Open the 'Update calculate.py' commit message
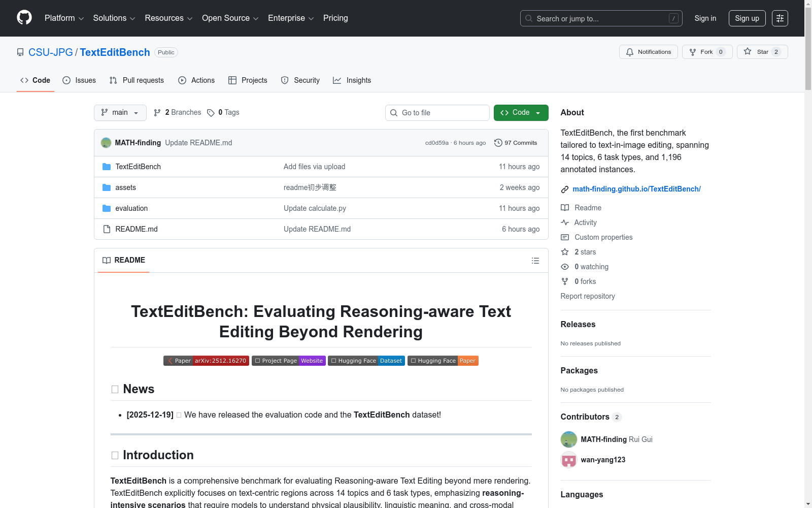 pos(315,208)
